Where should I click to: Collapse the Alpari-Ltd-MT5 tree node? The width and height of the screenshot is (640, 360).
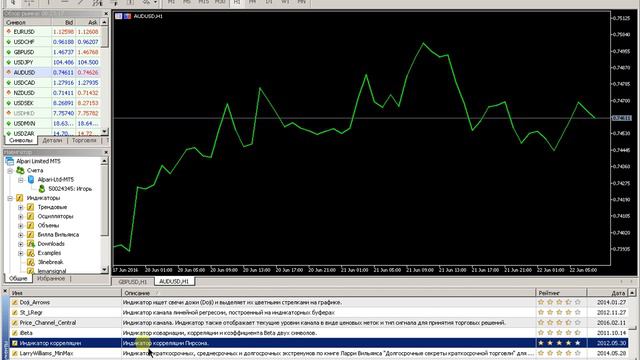[21, 180]
